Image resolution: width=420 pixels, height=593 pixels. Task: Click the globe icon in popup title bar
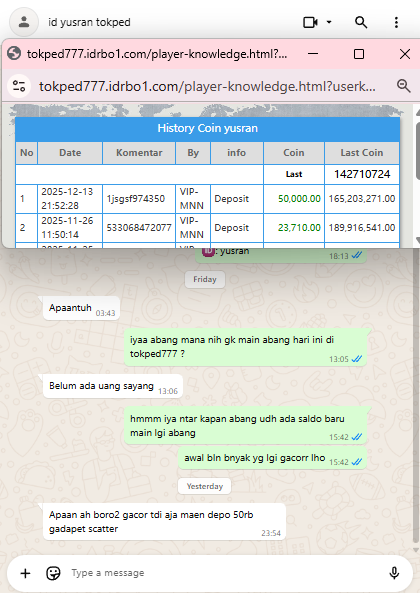point(14,54)
